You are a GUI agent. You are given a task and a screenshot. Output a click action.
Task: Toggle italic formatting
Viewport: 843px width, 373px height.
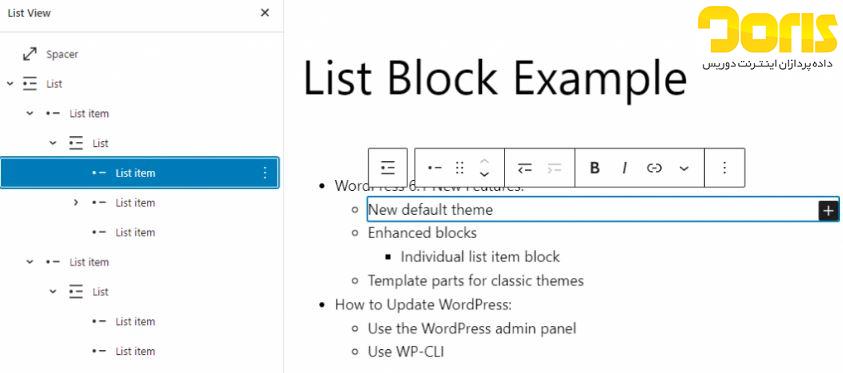click(x=624, y=168)
